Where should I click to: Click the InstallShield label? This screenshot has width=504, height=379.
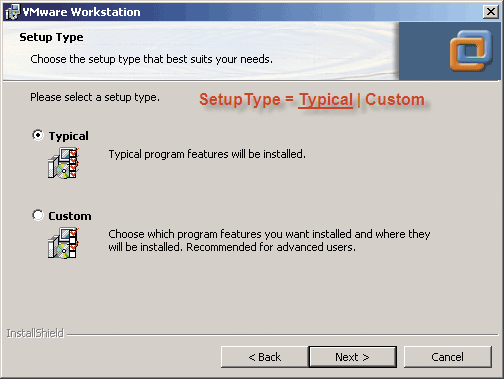35,333
